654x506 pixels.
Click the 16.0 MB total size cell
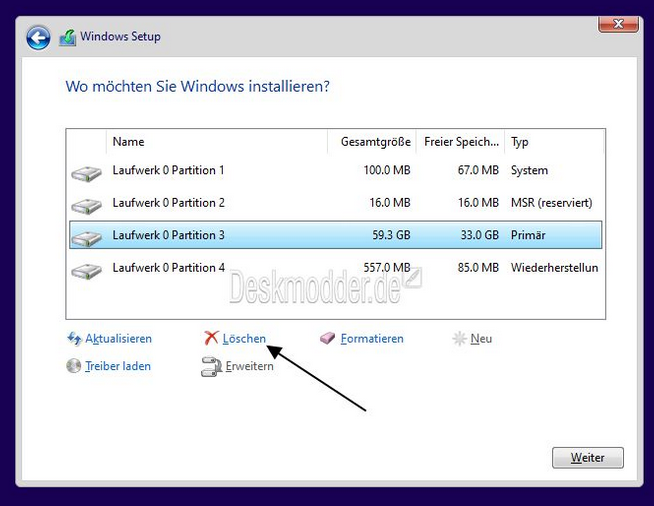[390, 203]
